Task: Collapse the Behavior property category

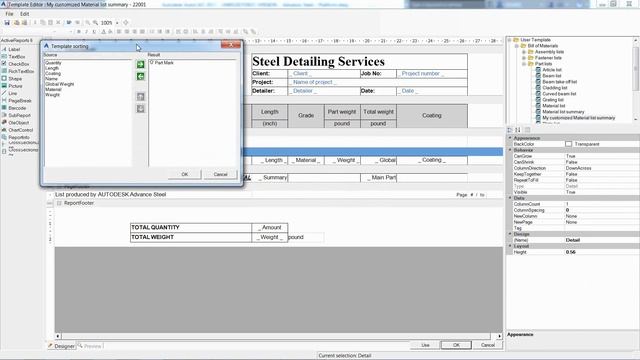Action: point(510,150)
